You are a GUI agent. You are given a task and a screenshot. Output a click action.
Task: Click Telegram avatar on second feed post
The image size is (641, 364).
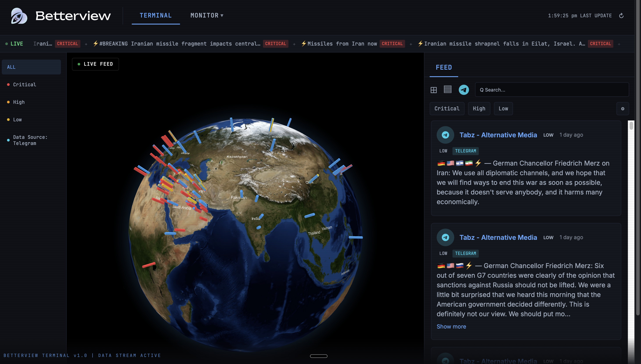tap(445, 237)
